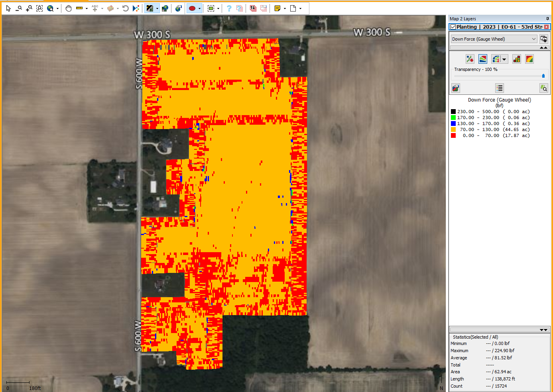This screenshot has height=392, width=553.
Task: Open the yellow sticky note dropdown arrow
Action: coord(285,8)
